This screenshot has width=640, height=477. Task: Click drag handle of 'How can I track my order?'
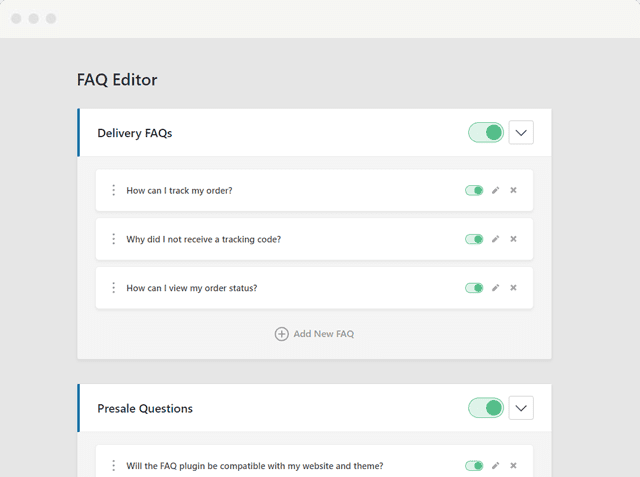click(113, 190)
